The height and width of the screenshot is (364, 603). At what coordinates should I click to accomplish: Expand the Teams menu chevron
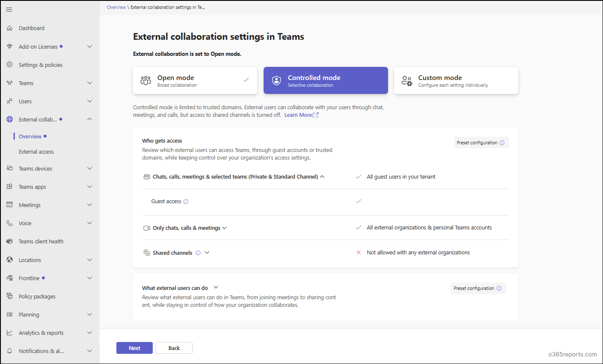pos(90,83)
